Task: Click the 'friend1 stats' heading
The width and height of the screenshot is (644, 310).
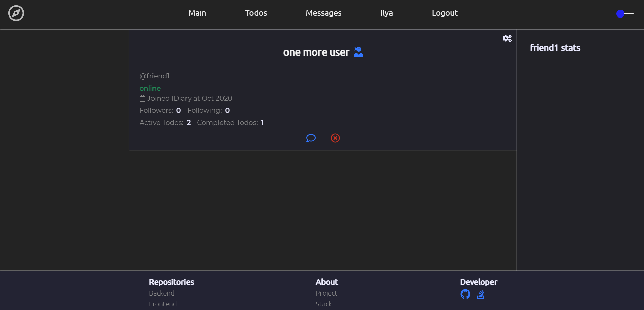Action: tap(555, 48)
